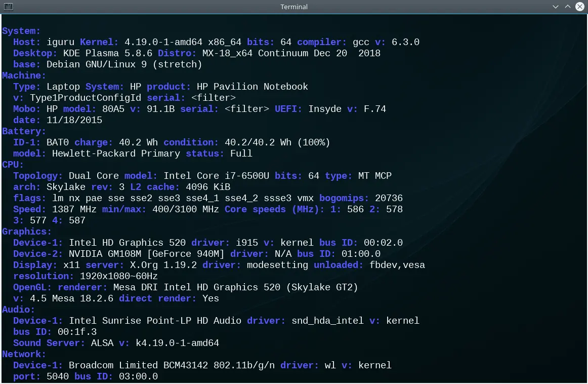Click the Terminal title bar text
The height and width of the screenshot is (384, 588).
click(x=294, y=7)
